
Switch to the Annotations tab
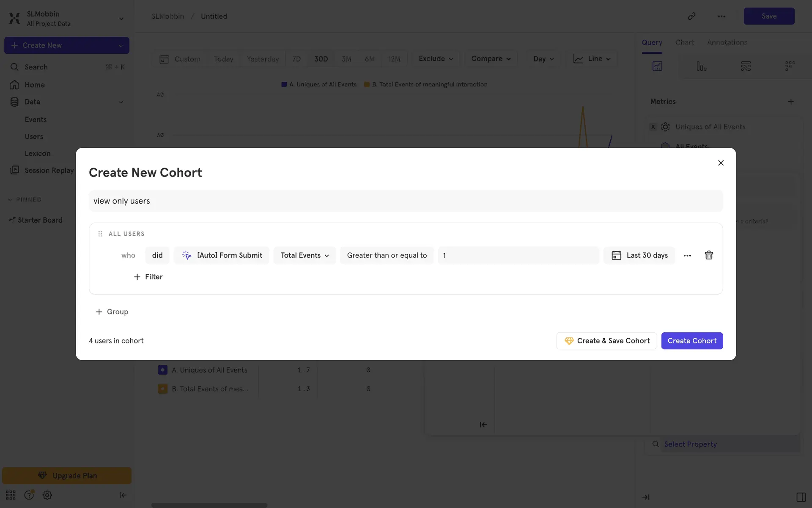727,42
